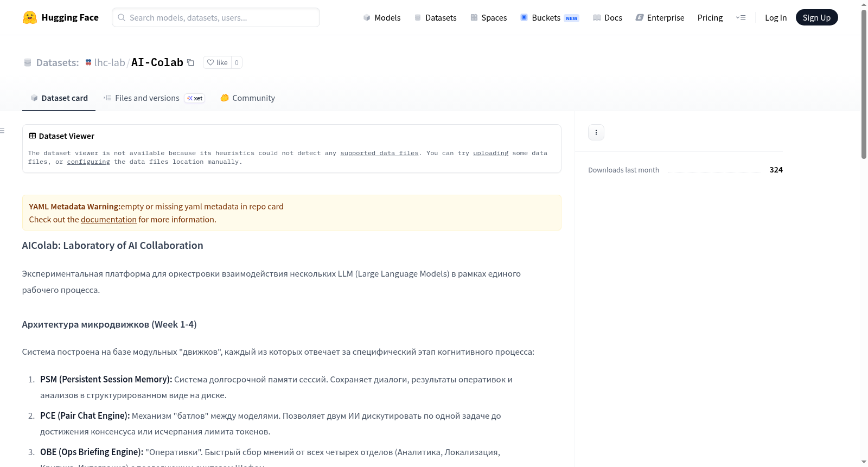Click the PCE (Pair Chat Engine) item
The image size is (868, 467).
tap(85, 415)
